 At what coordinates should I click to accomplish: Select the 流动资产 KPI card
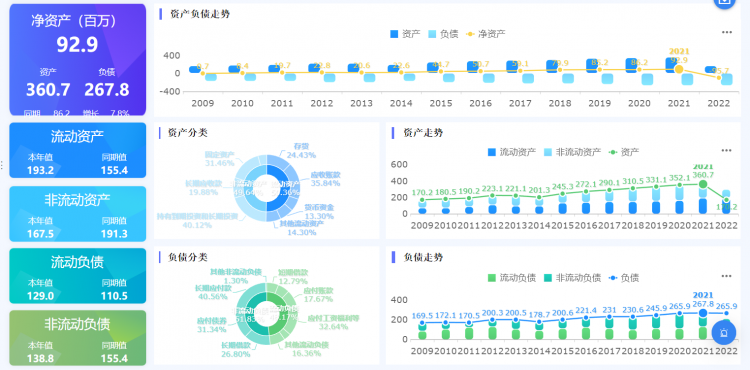click(77, 150)
